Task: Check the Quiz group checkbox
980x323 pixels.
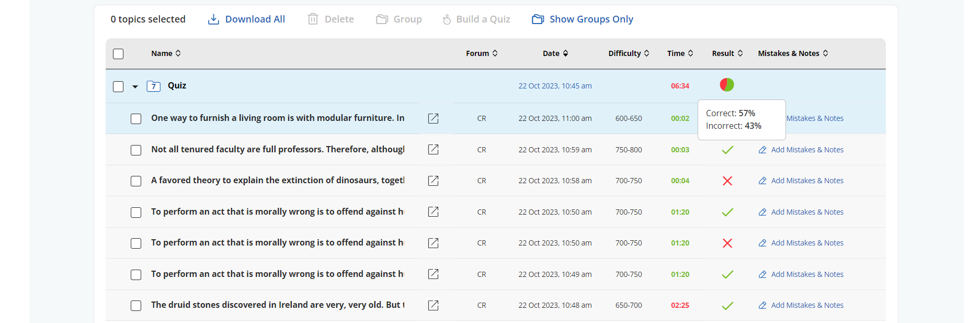Action: [118, 86]
